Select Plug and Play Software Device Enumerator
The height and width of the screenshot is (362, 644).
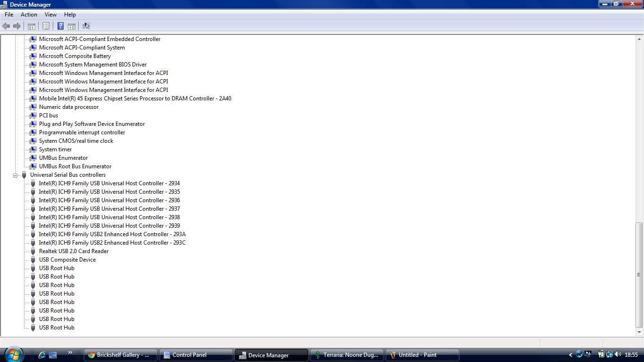(x=92, y=124)
